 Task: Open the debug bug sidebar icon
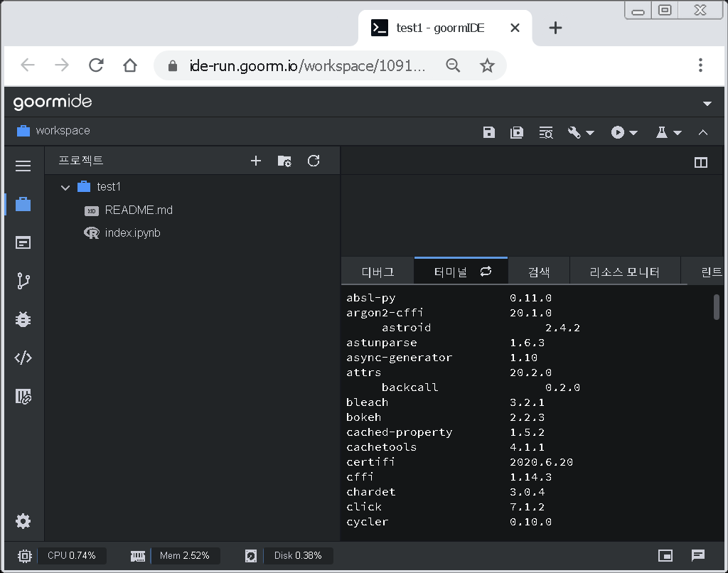23,319
